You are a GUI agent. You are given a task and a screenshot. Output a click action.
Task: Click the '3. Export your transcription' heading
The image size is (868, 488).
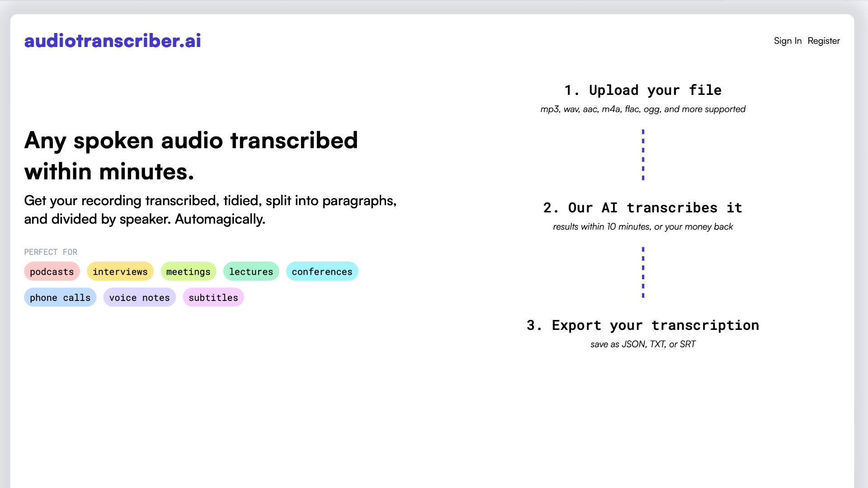click(643, 325)
